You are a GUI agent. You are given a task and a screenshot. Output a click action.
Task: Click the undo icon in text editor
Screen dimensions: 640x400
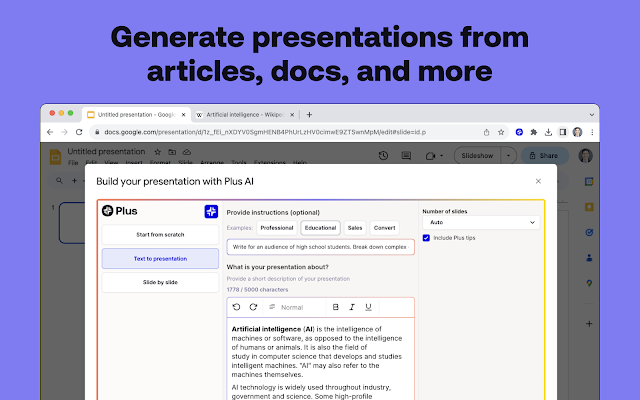[237, 307]
